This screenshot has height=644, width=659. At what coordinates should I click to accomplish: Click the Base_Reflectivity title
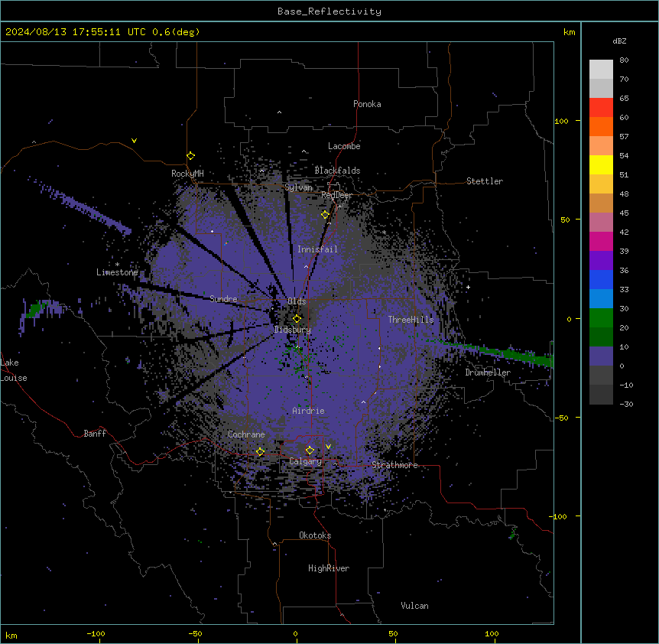329,11
